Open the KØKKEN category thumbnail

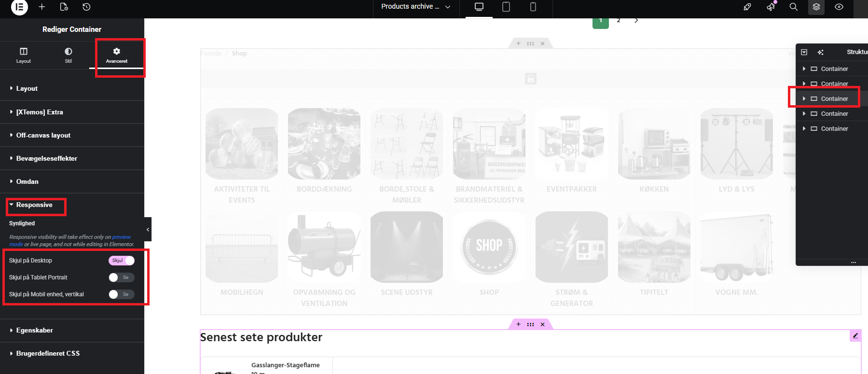click(x=654, y=144)
